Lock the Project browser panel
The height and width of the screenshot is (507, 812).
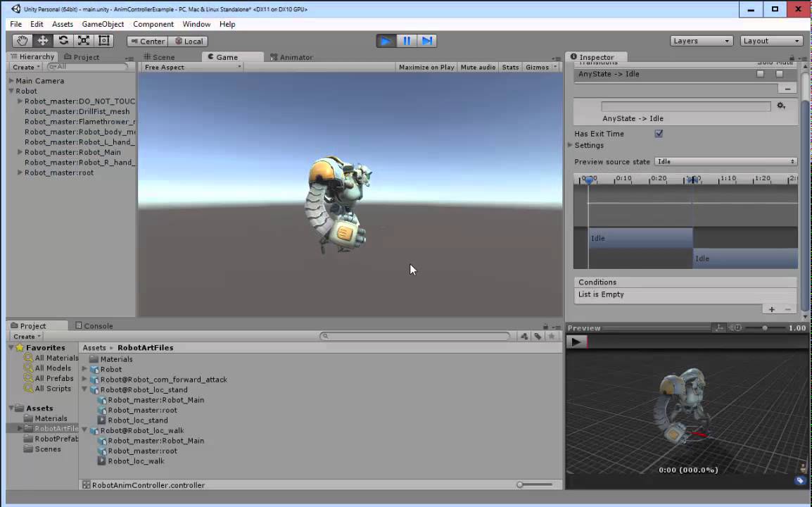(545, 327)
